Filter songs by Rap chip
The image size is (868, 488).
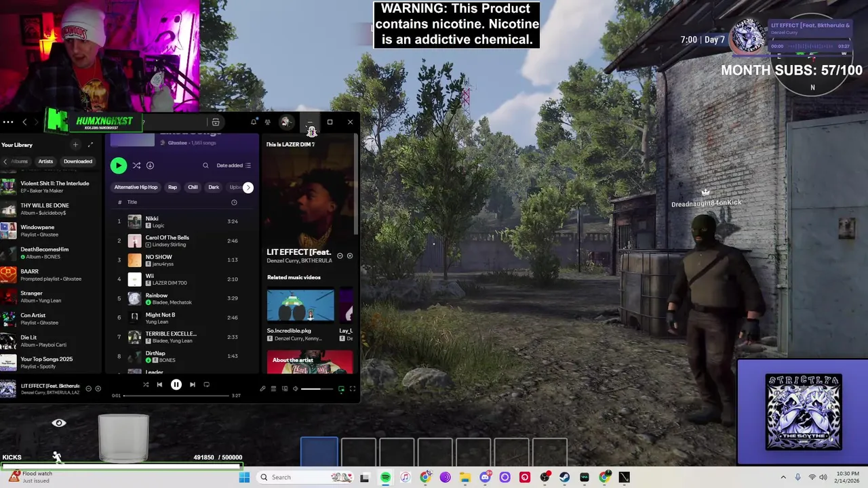172,187
